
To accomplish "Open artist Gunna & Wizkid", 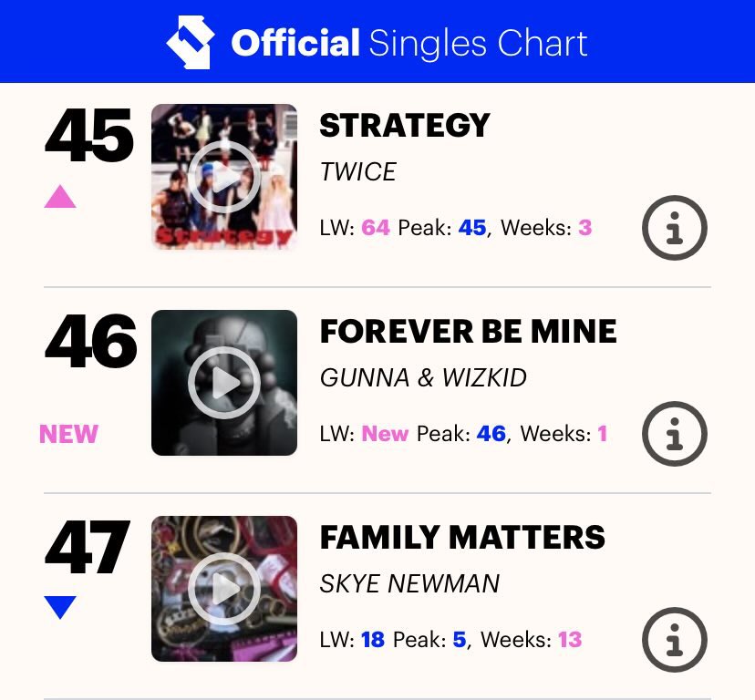I will coord(423,377).
